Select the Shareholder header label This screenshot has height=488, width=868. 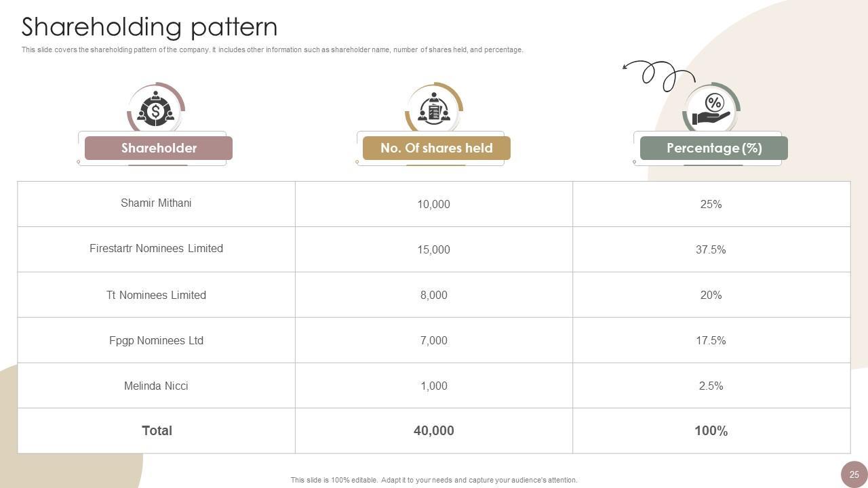[159, 148]
